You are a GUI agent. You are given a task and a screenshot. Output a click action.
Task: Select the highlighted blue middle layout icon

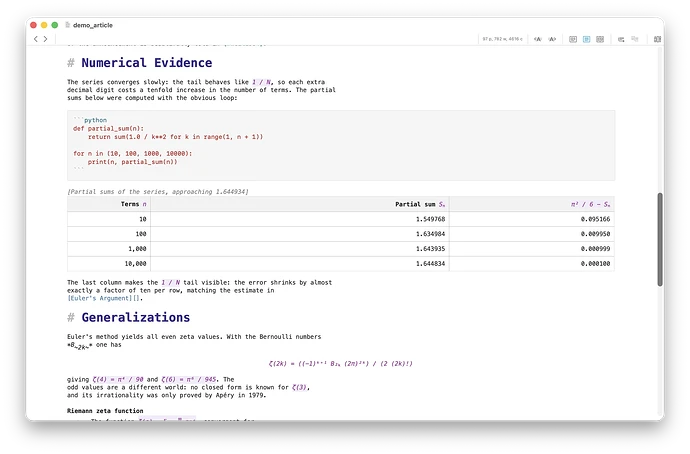point(586,39)
